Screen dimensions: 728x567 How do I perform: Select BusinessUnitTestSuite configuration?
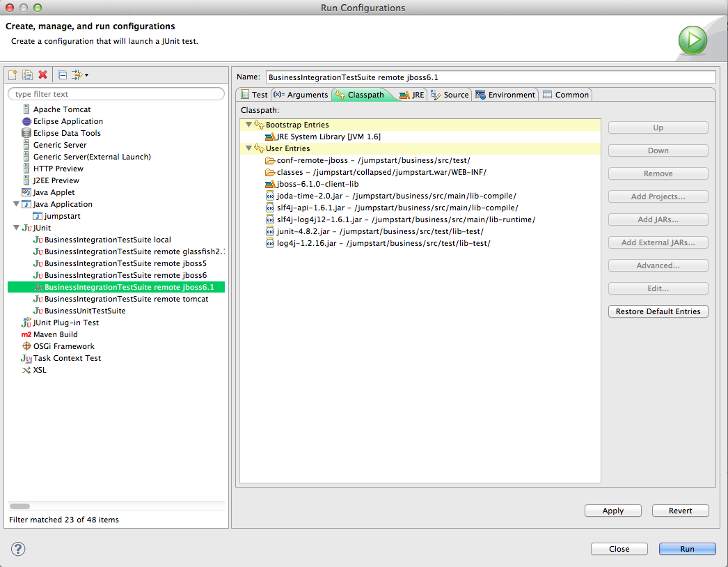click(85, 311)
